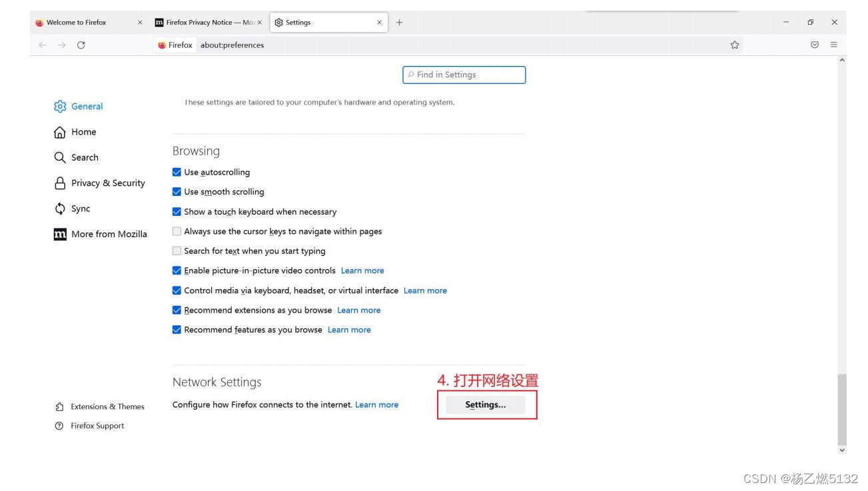Reload the current page

(81, 45)
